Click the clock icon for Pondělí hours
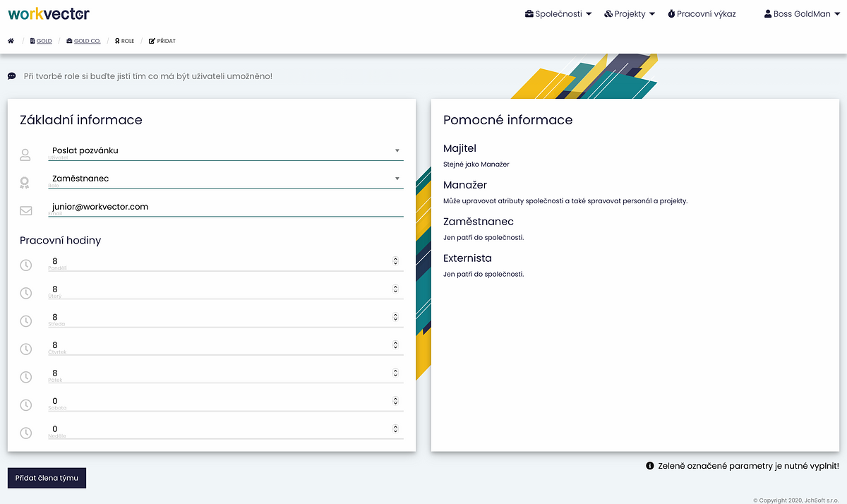847x504 pixels. pyautogui.click(x=25, y=265)
